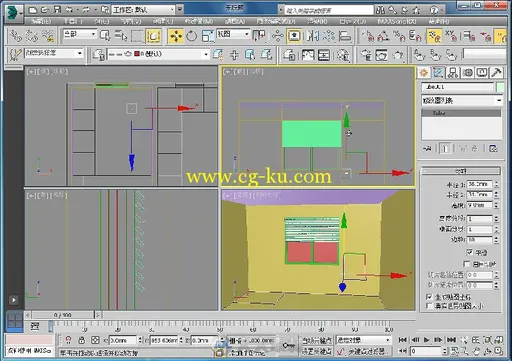The height and width of the screenshot is (361, 512).
Task: Select the Unlink Selection tool
Action: tap(32, 36)
